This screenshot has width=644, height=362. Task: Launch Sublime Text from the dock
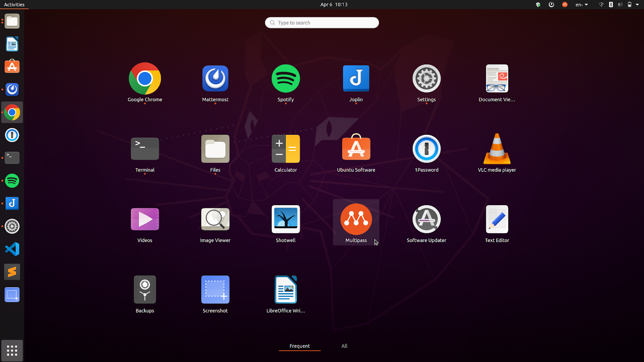pyautogui.click(x=12, y=272)
